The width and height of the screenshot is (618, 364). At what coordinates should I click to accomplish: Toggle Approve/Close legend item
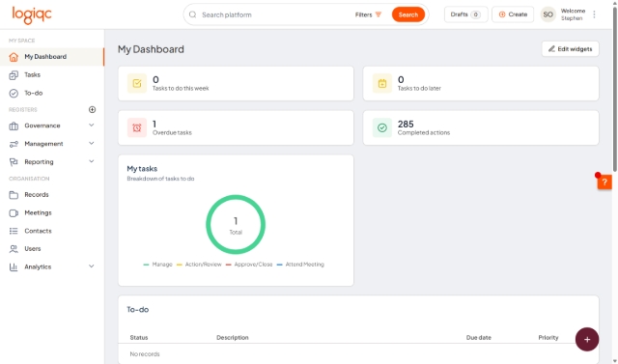[249, 265]
